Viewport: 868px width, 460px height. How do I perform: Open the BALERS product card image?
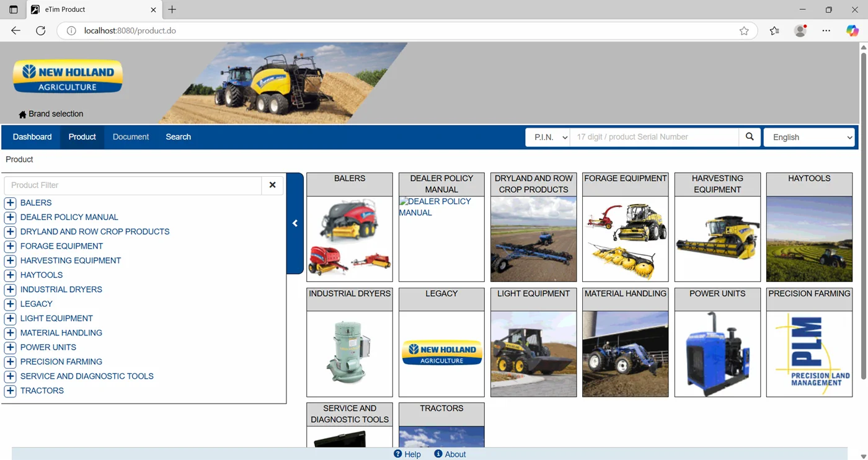pos(350,239)
